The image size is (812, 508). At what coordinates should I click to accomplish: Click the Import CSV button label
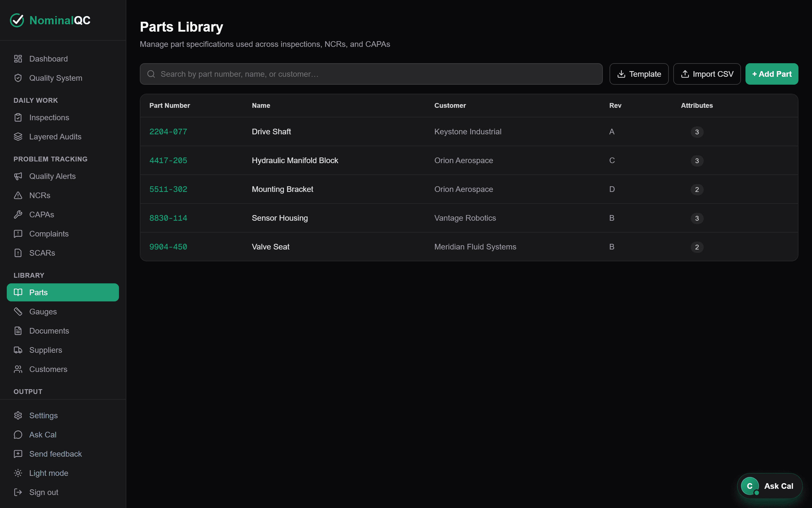[713, 74]
